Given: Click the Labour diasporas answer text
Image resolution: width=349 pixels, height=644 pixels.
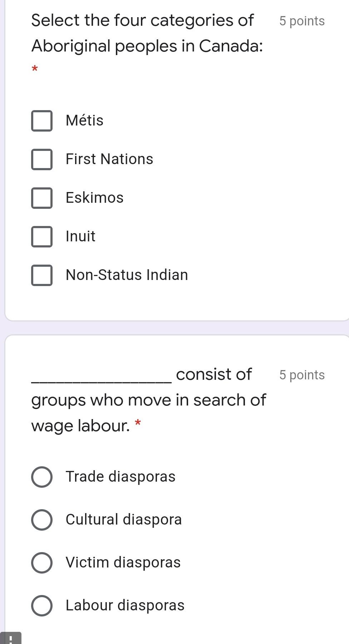Looking at the screenshot, I should [x=124, y=605].
